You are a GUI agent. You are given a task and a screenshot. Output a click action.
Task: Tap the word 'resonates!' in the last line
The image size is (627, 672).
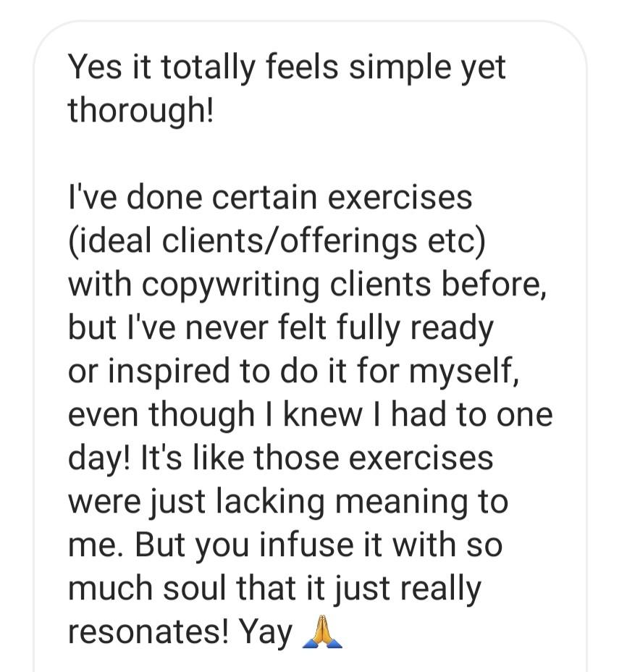[148, 631]
